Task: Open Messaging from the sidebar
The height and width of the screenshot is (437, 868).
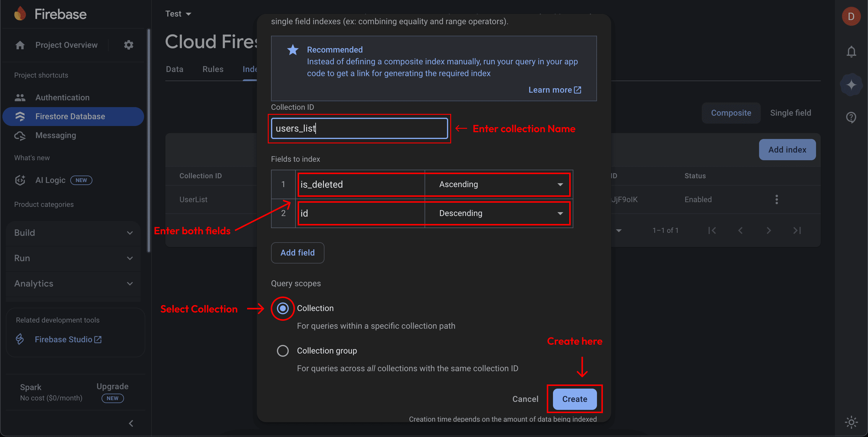Action: click(x=55, y=135)
